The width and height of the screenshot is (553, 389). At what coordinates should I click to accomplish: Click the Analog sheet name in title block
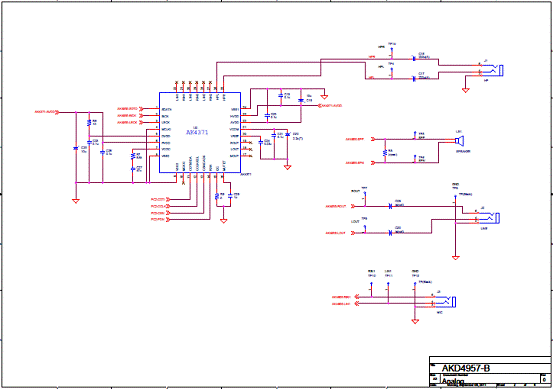click(x=453, y=381)
